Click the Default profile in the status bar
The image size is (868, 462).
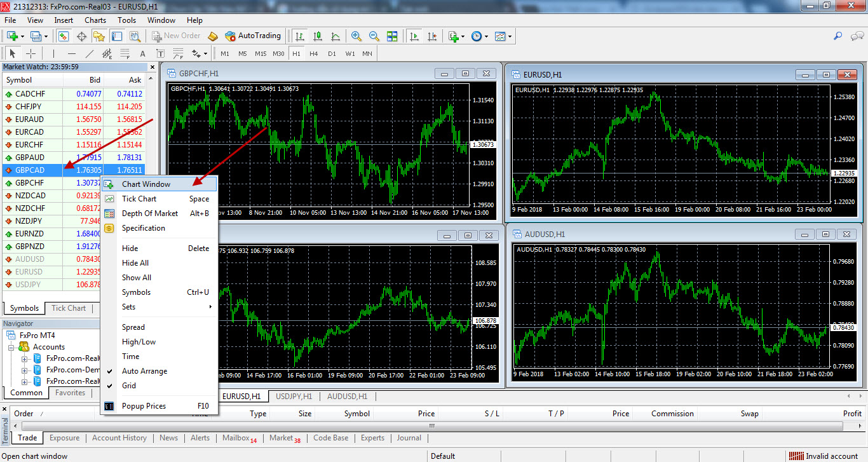click(443, 456)
